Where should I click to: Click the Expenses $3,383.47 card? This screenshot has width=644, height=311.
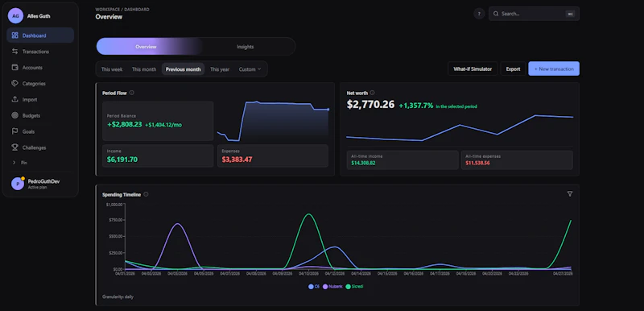(273, 155)
